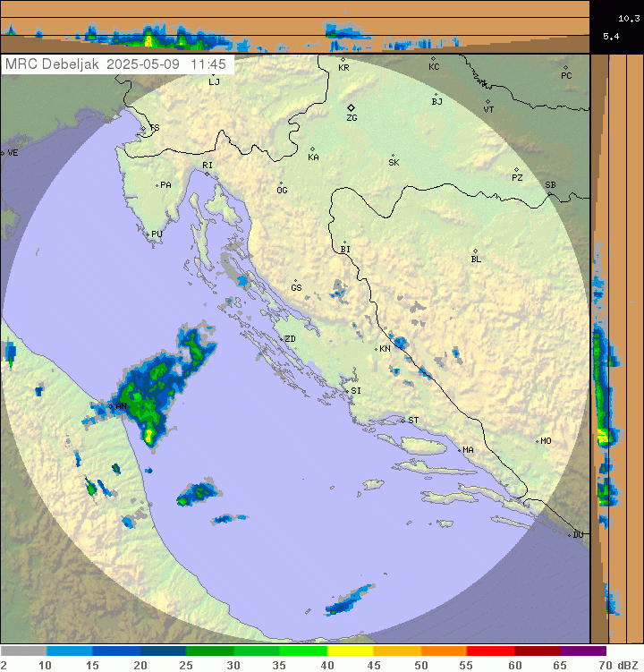Select the ST city label
The width and height of the screenshot is (644, 672).
(x=413, y=421)
